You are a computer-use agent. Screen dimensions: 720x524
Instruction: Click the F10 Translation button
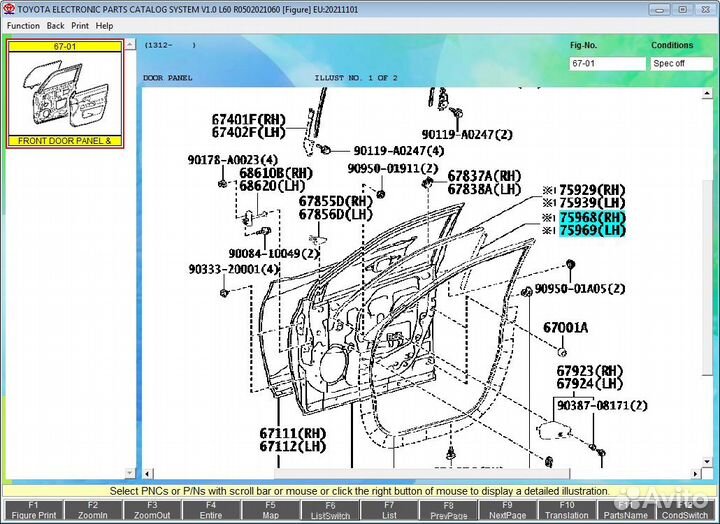(568, 510)
